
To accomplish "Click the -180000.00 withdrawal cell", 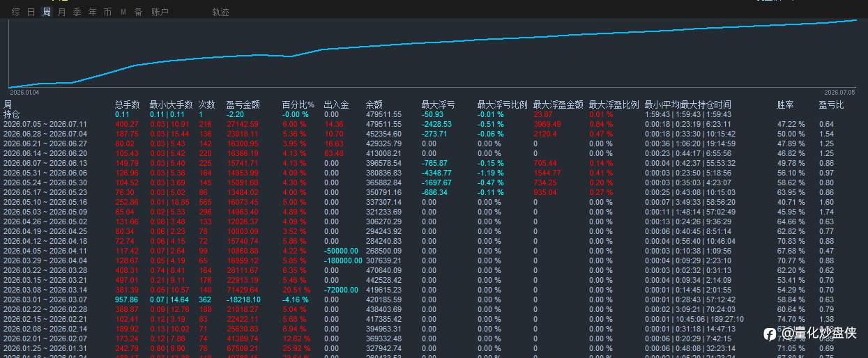I will [x=343, y=260].
